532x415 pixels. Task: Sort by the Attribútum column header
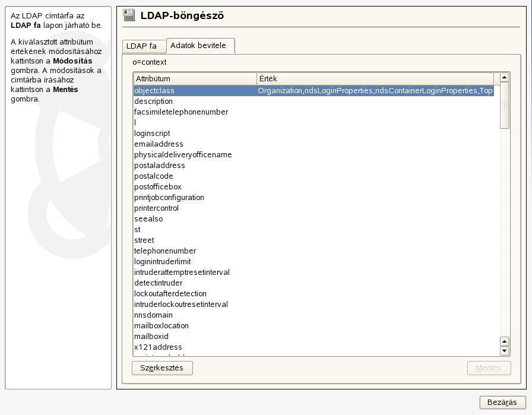[x=195, y=79]
